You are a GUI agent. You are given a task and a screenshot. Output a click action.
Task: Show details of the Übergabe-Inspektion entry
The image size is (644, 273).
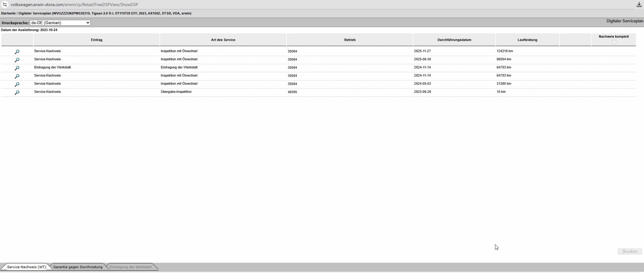point(17,93)
